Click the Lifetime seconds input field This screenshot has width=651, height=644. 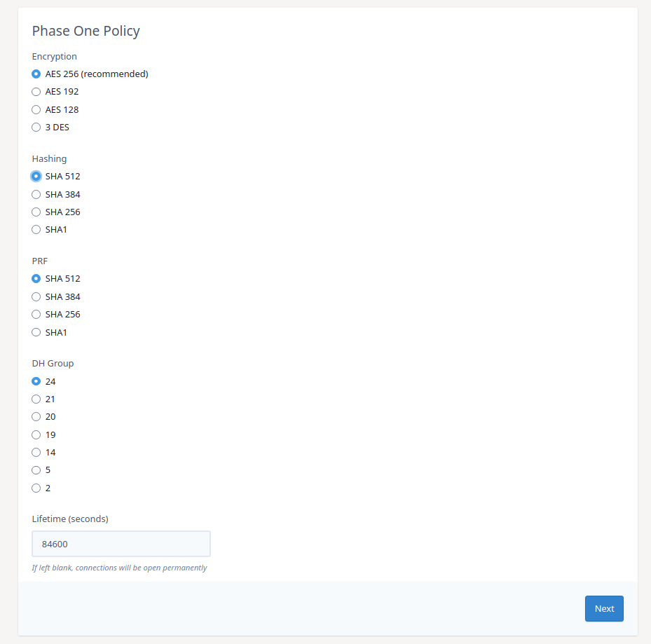tap(121, 544)
